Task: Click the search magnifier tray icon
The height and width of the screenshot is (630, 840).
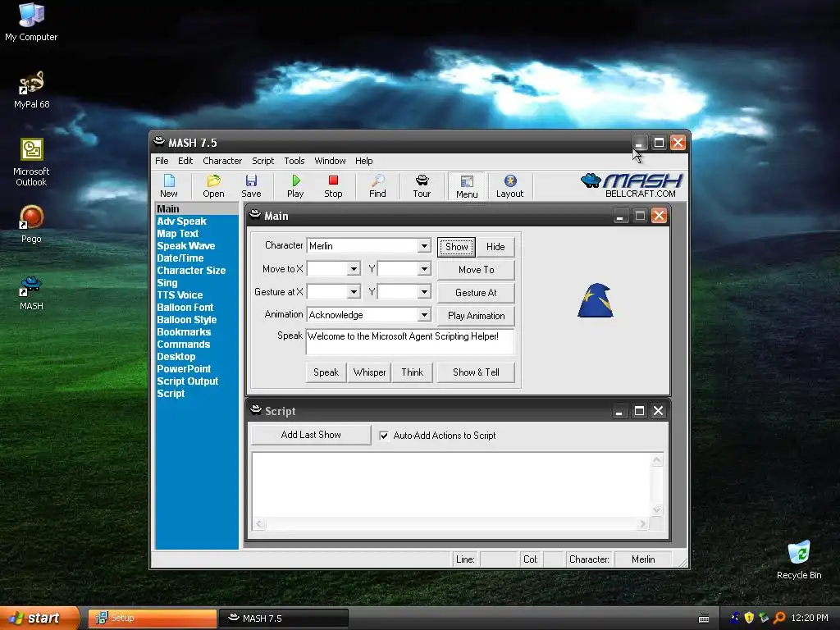Action: 779,618
